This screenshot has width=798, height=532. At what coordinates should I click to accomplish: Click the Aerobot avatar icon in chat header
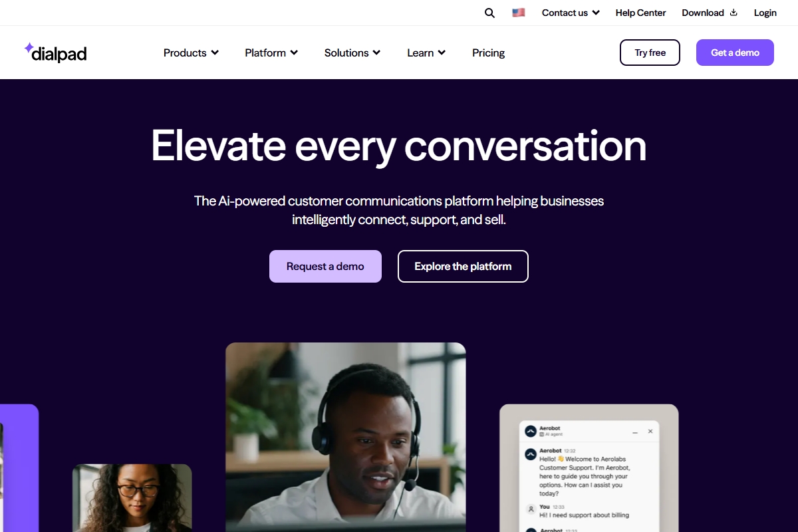click(531, 431)
